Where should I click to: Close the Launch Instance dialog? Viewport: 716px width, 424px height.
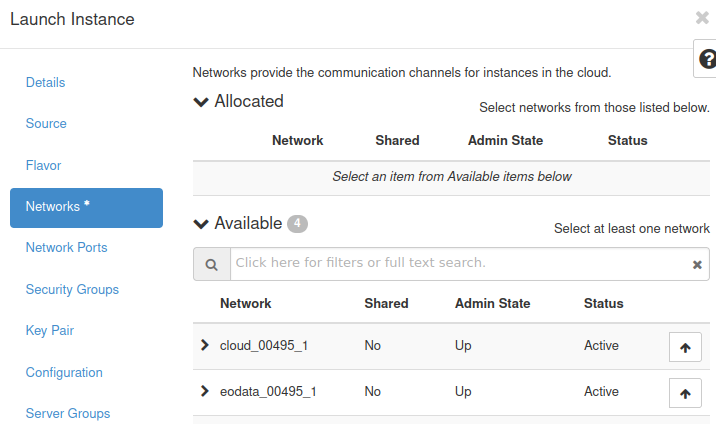(x=703, y=18)
